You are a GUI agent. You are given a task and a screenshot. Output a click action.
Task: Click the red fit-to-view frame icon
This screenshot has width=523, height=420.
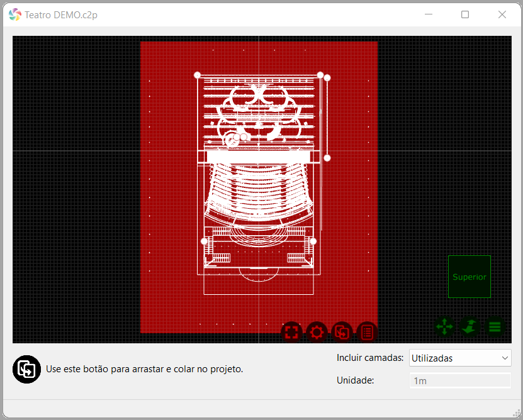pyautogui.click(x=291, y=333)
